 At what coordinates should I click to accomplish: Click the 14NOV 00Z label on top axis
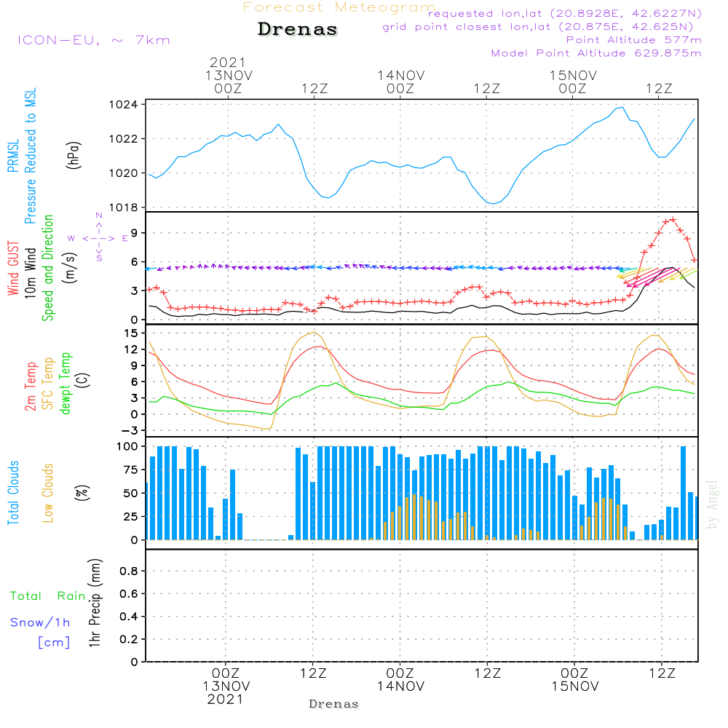(x=400, y=82)
